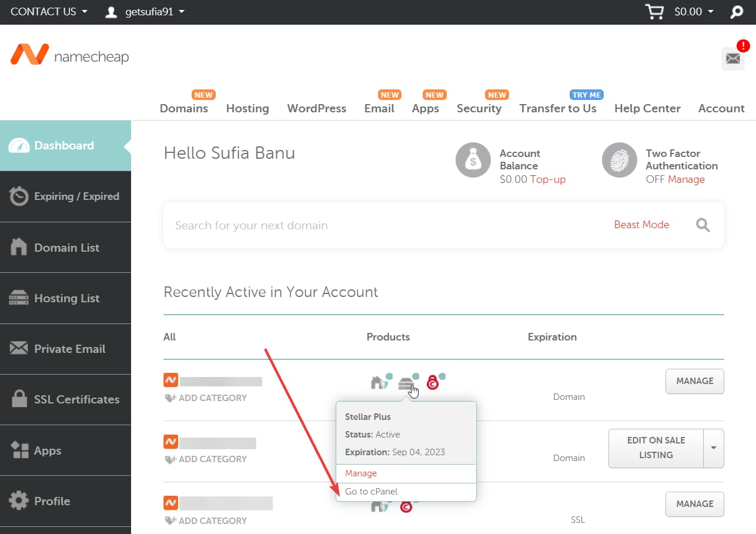Select Go to cPanel in the popup

[371, 491]
